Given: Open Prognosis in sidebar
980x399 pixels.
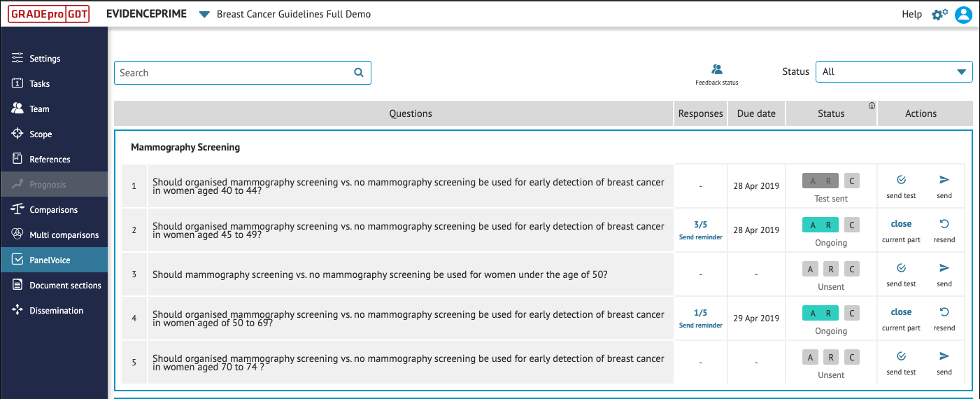Looking at the screenshot, I should [54, 185].
